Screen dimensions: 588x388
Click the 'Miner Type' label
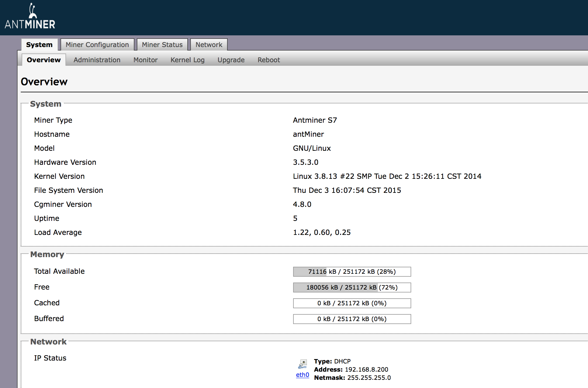point(53,120)
